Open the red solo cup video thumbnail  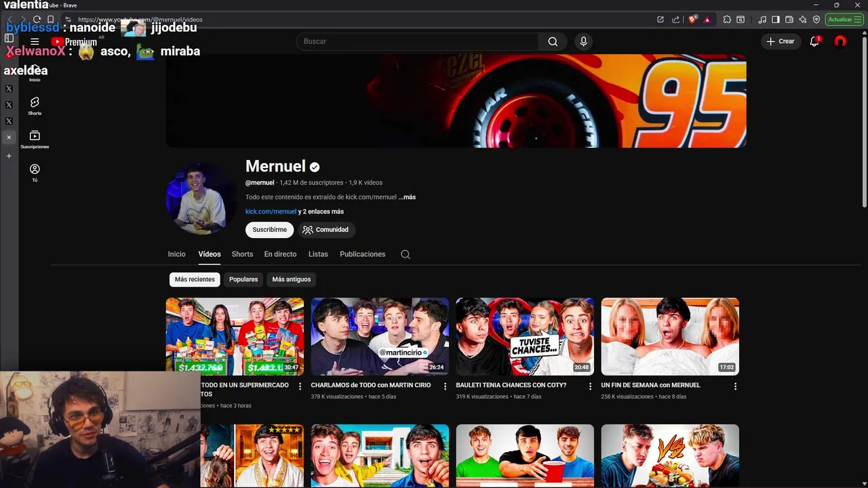click(525, 456)
